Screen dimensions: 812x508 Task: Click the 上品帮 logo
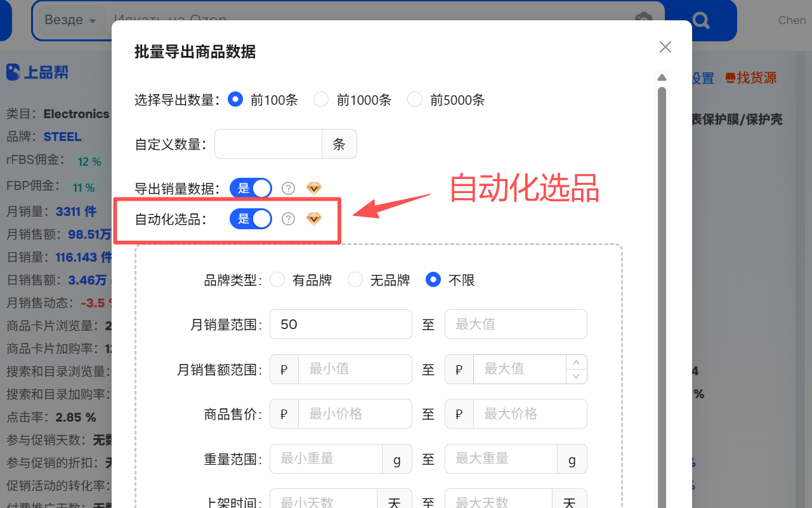point(37,72)
